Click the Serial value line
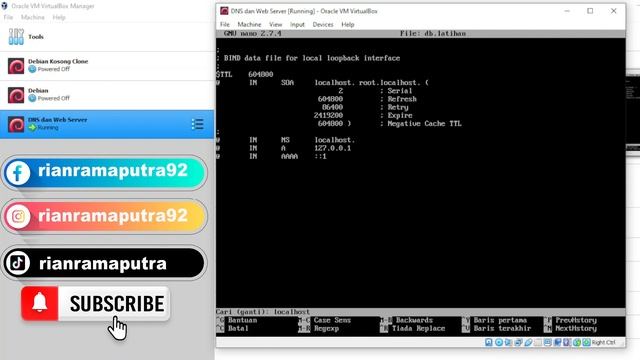Screen dimensions: 640x360 375,91
